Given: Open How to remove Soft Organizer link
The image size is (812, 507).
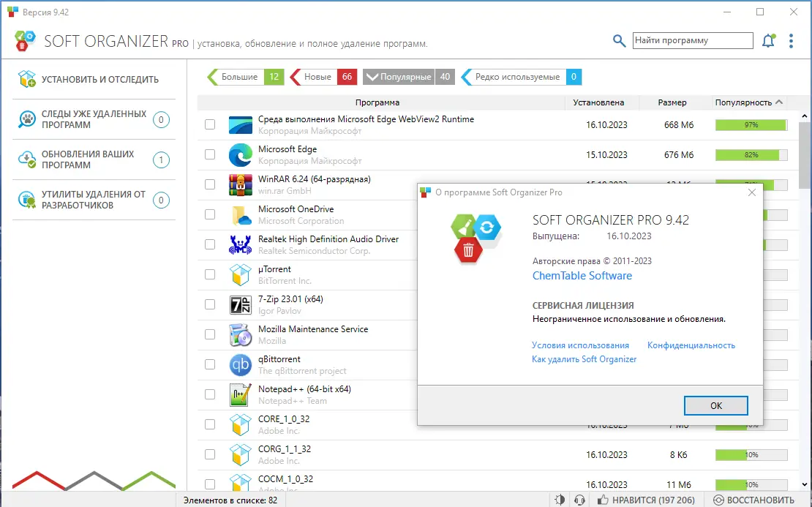Looking at the screenshot, I should [x=584, y=359].
